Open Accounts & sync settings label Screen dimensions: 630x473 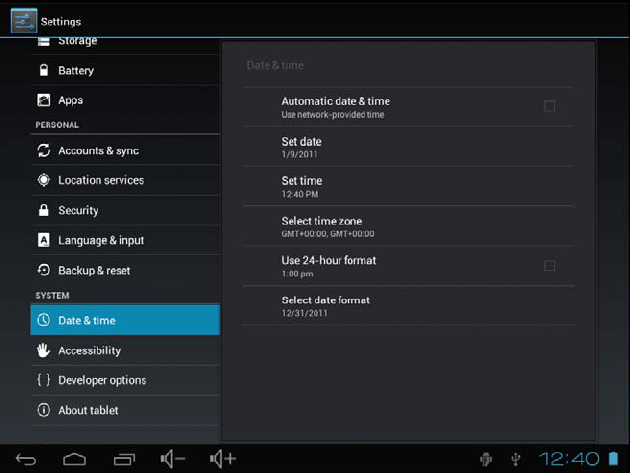98,151
